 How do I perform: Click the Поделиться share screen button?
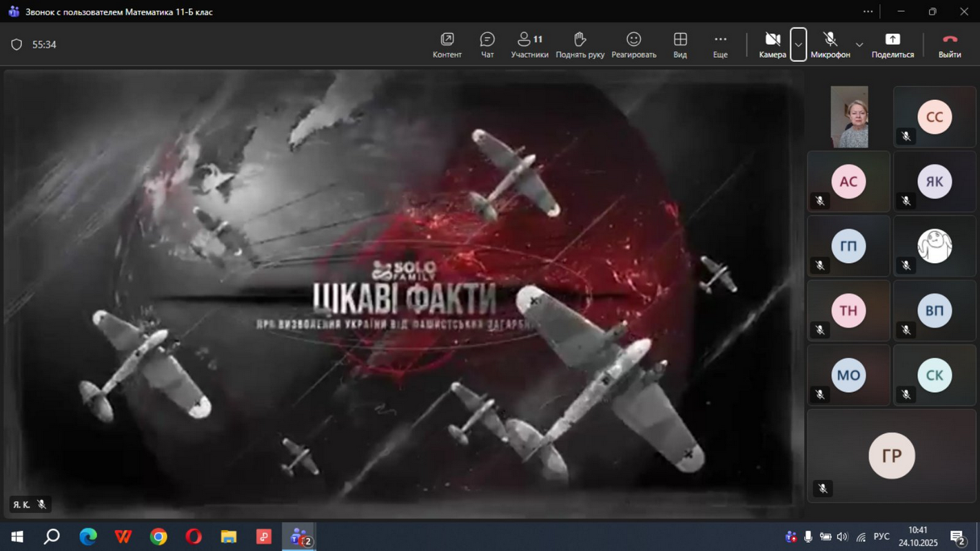[x=892, y=45]
